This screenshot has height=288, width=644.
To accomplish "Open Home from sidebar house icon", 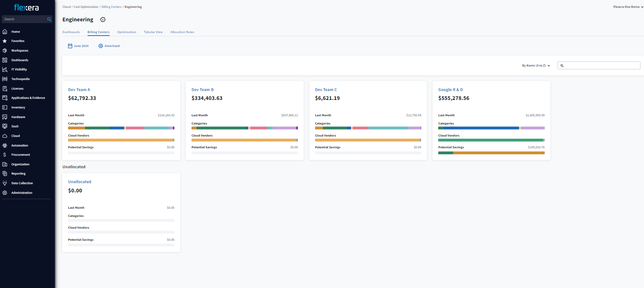I will coord(5,32).
